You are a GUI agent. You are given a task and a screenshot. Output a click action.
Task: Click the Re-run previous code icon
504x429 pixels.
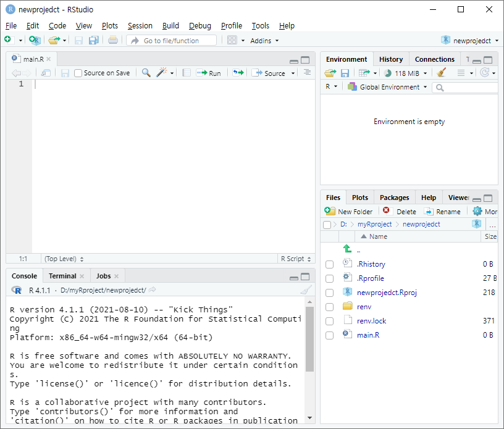(238, 73)
